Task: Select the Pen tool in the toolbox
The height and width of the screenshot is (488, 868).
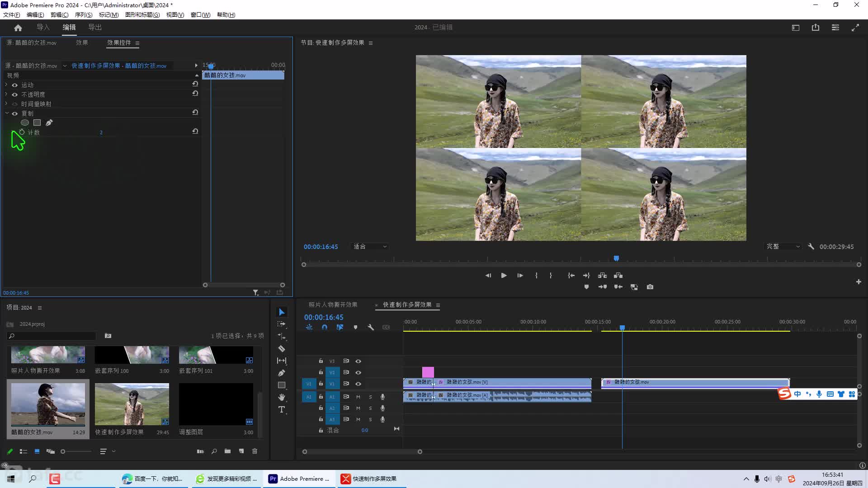Action: (x=282, y=373)
